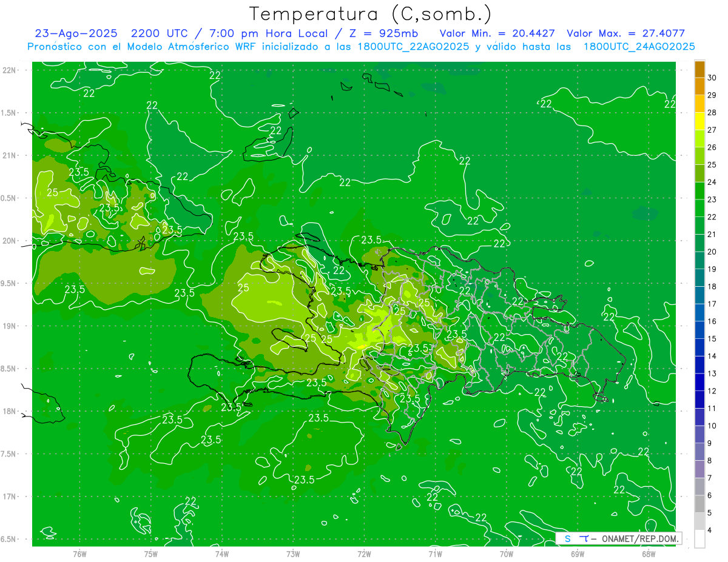Viewport: 728px width, 562px height.
Task: Click the teal legend swatch between 18 and 19
Action: click(x=699, y=278)
